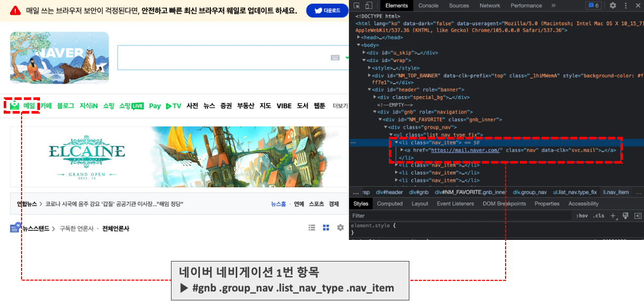Open search autocomplete dropdown arrow
The image size is (644, 302).
pyautogui.click(x=347, y=58)
